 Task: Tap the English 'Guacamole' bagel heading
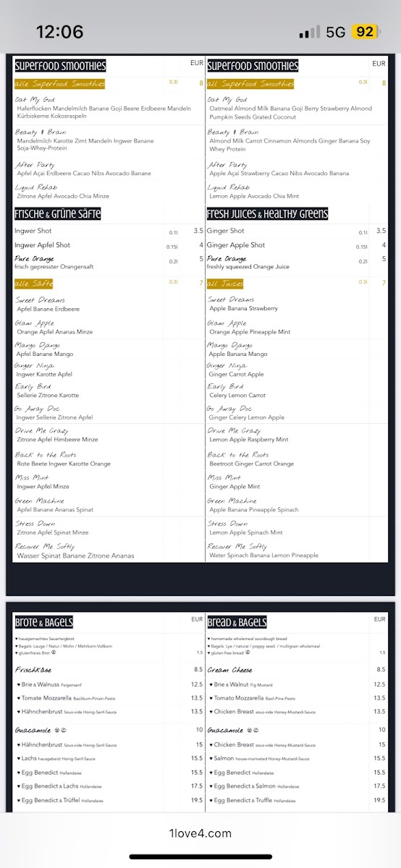coord(229,730)
